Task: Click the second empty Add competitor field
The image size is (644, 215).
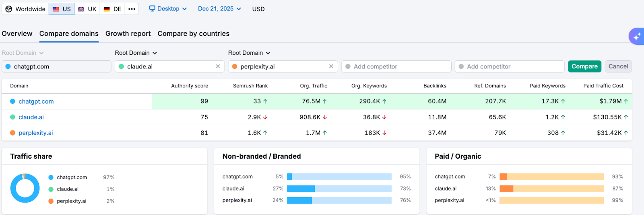Action: (510, 66)
